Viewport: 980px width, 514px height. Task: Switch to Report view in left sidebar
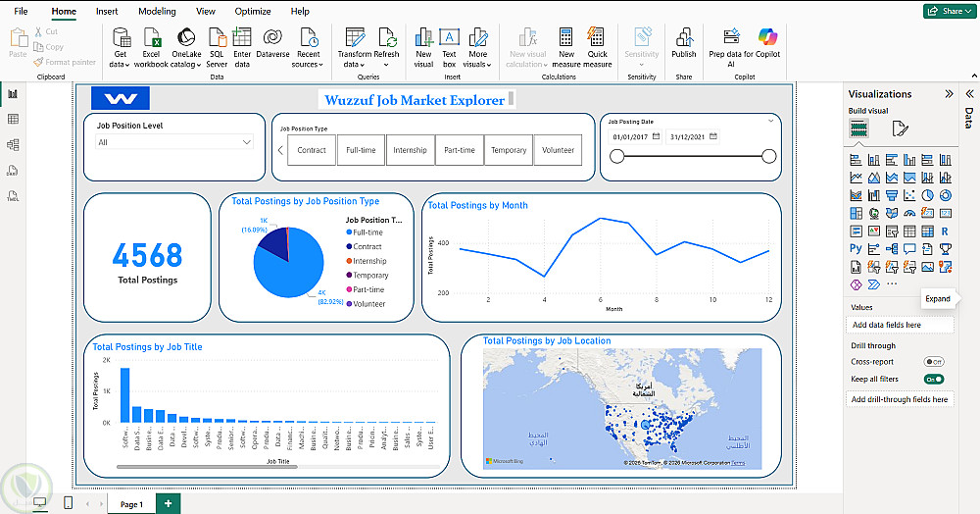13,94
